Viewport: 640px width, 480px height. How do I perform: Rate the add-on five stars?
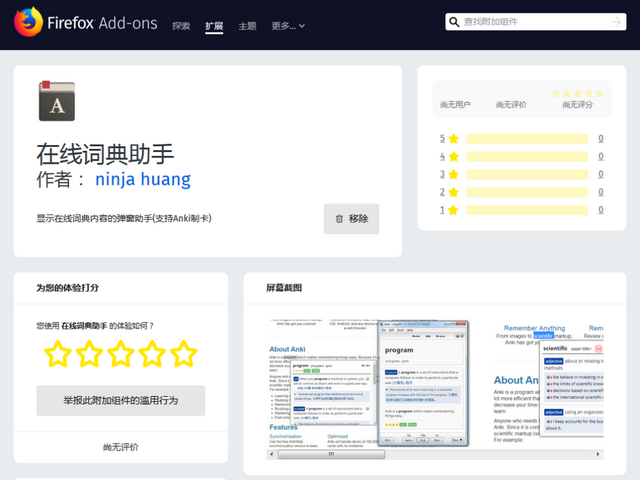184,353
